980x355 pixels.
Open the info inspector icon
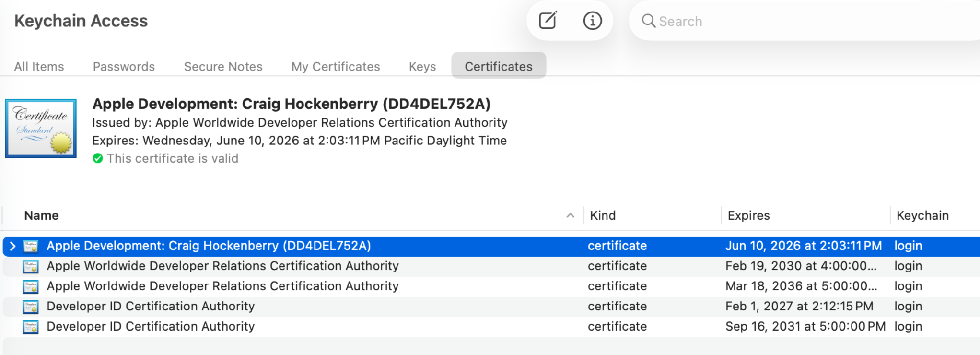click(x=593, y=21)
